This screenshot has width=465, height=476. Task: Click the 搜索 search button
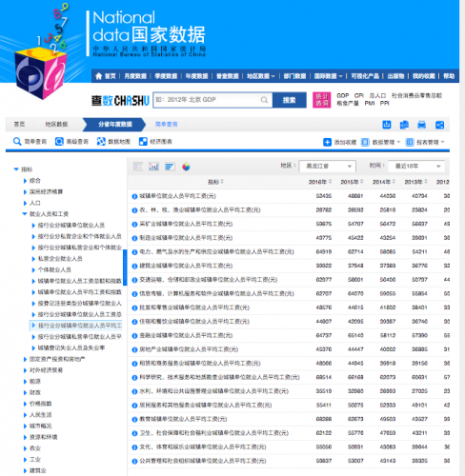(290, 100)
